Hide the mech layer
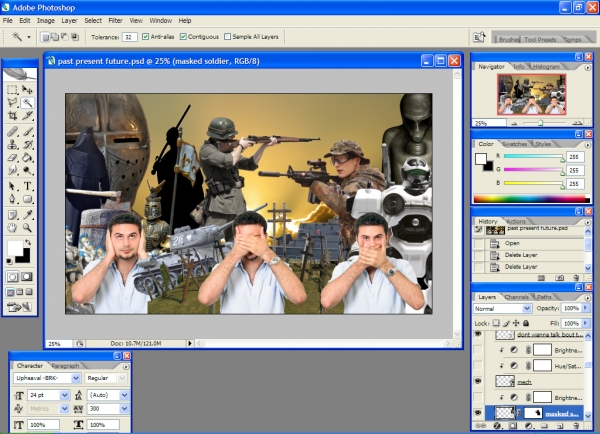Image resolution: width=600 pixels, height=434 pixels. [478, 381]
